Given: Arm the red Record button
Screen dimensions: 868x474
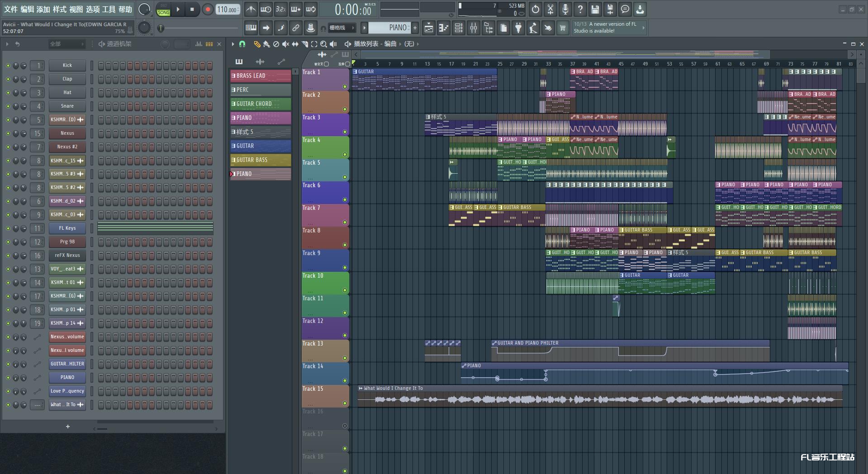Looking at the screenshot, I should click(208, 9).
